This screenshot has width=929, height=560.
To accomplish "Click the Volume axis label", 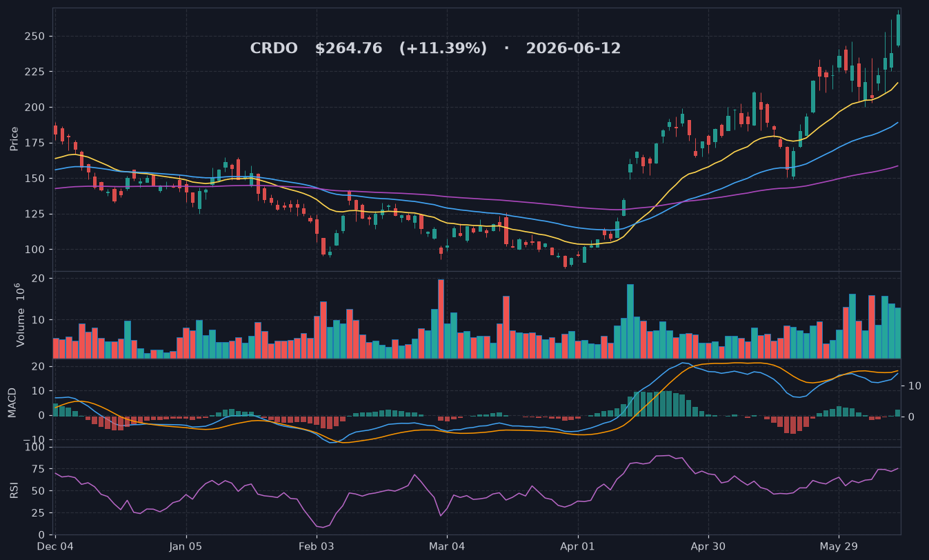I will 19,315.
